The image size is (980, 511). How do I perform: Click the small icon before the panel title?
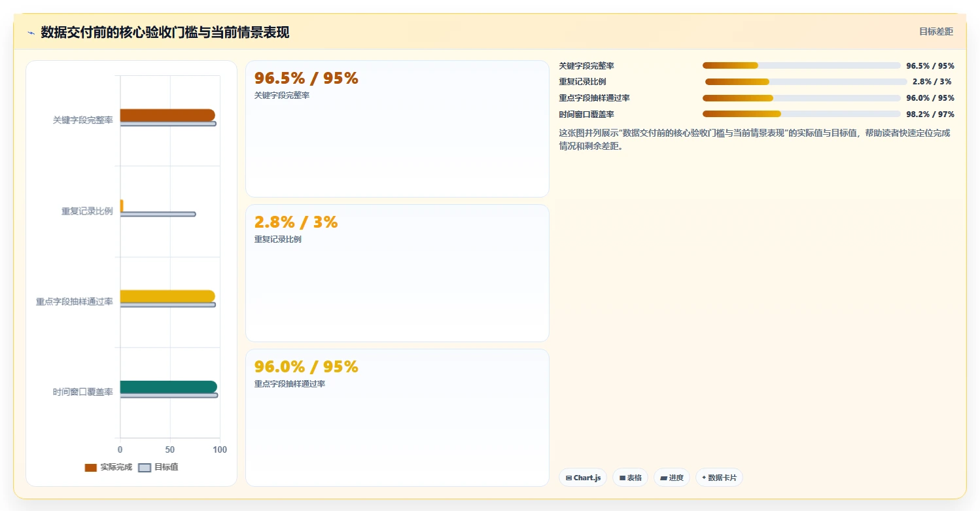point(31,33)
